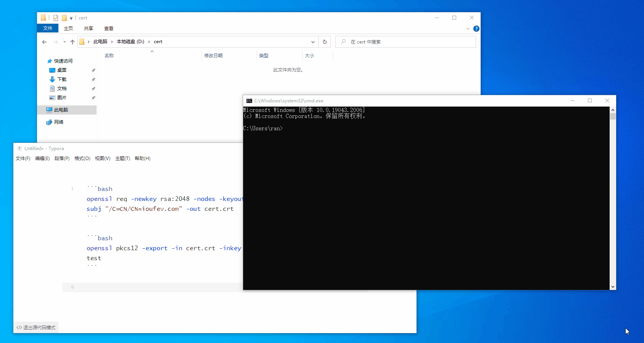Expand the Explorer ribbon chevron
The image size is (644, 343).
(x=468, y=29)
